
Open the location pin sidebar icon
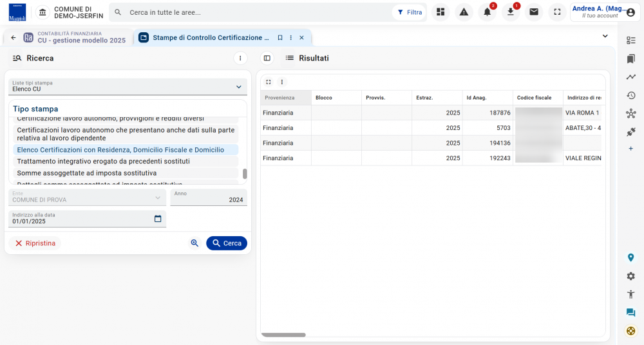coord(631,257)
